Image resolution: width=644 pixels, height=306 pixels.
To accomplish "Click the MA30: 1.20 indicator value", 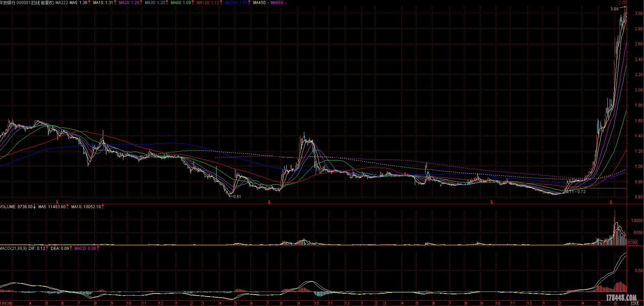I will point(155,2).
